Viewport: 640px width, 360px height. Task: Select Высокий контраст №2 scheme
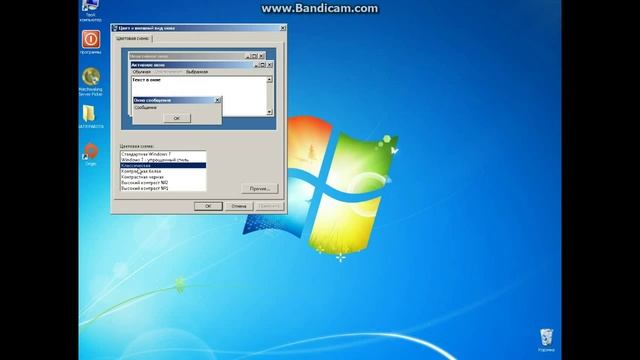point(163,183)
